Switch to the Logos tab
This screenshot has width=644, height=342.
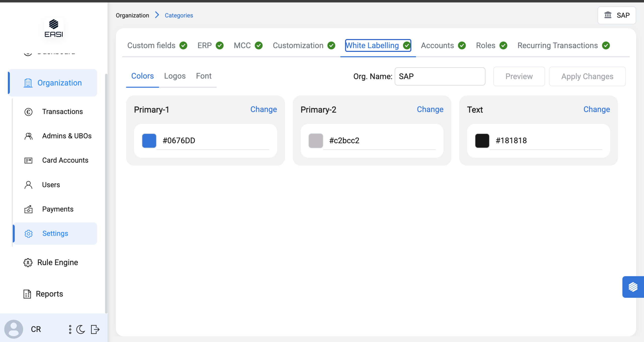(175, 76)
